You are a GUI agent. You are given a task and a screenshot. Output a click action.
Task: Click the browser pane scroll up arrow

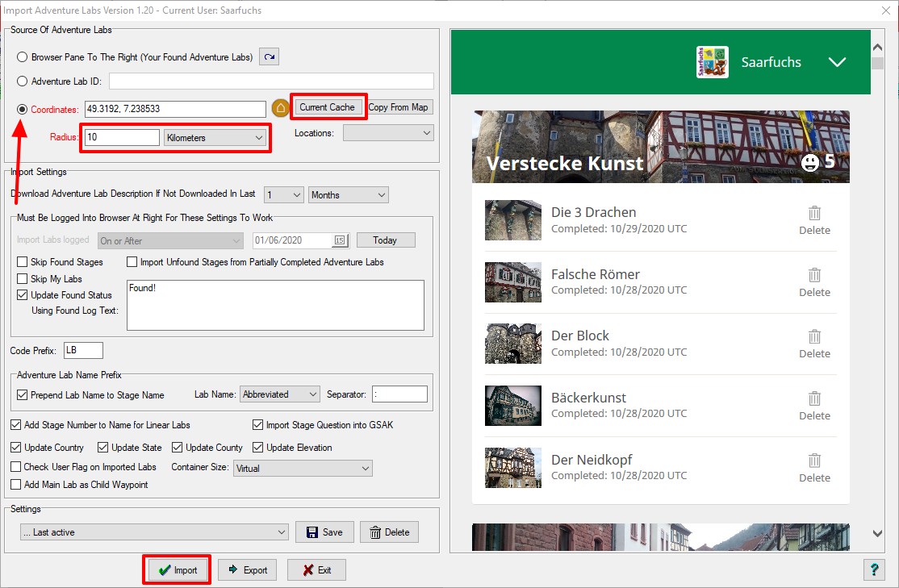(877, 47)
